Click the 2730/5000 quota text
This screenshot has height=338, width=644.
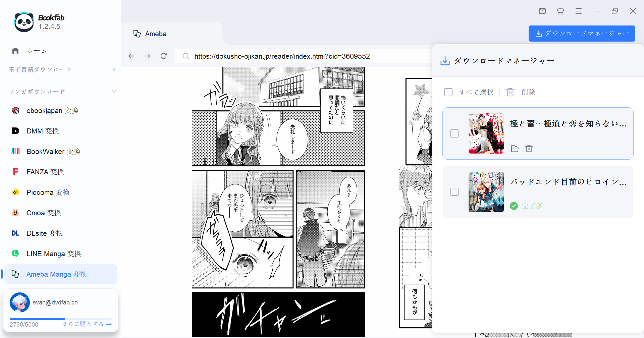coord(24,324)
